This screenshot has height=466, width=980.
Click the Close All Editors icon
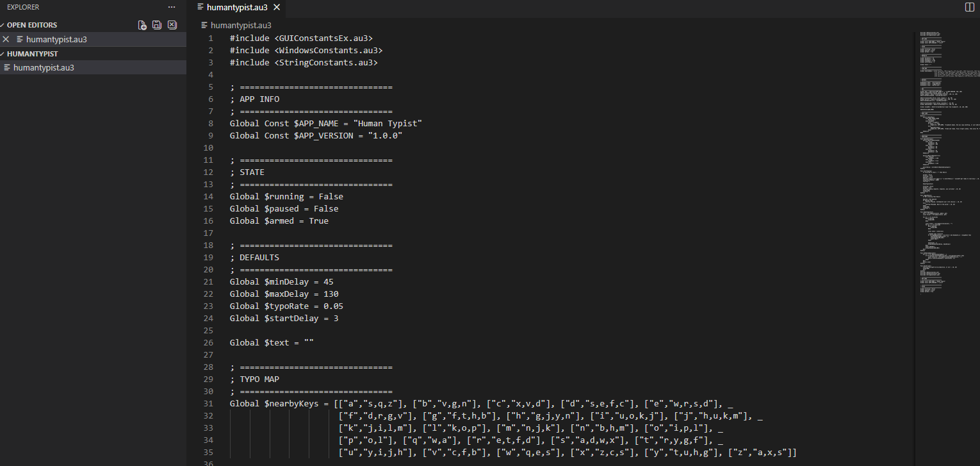[x=172, y=25]
